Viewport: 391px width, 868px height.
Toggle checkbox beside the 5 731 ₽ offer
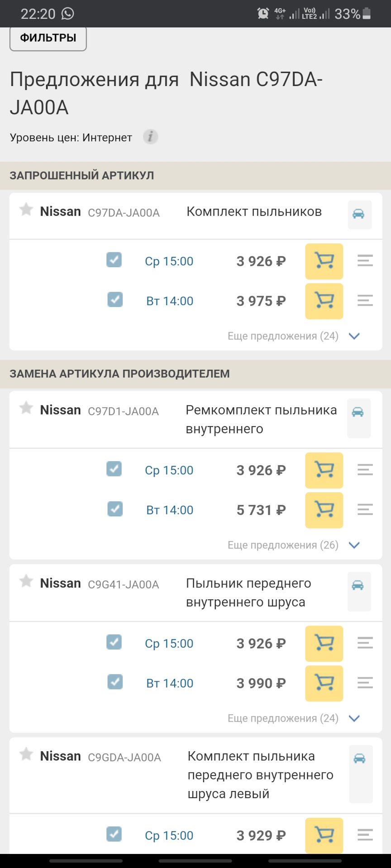point(115,509)
